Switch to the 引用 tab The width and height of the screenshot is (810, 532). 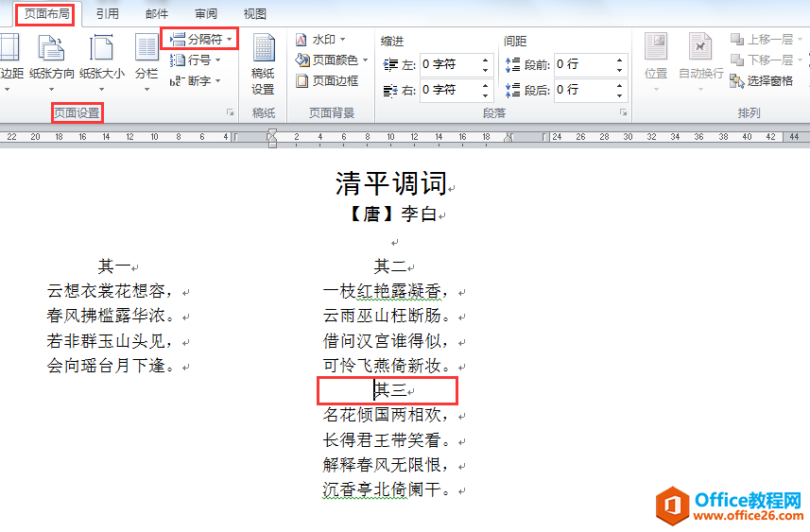click(108, 14)
